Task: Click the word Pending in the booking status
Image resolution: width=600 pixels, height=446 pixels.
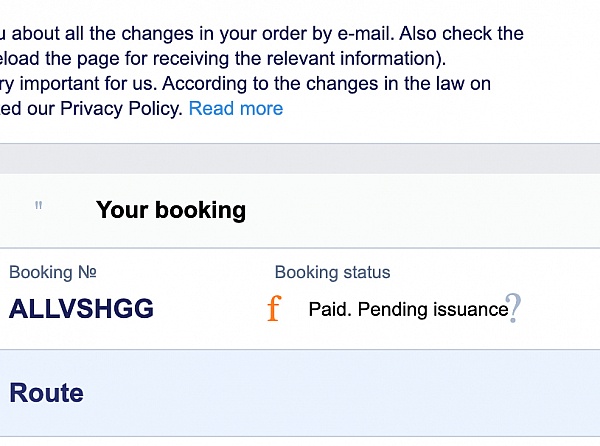Action: 393,310
